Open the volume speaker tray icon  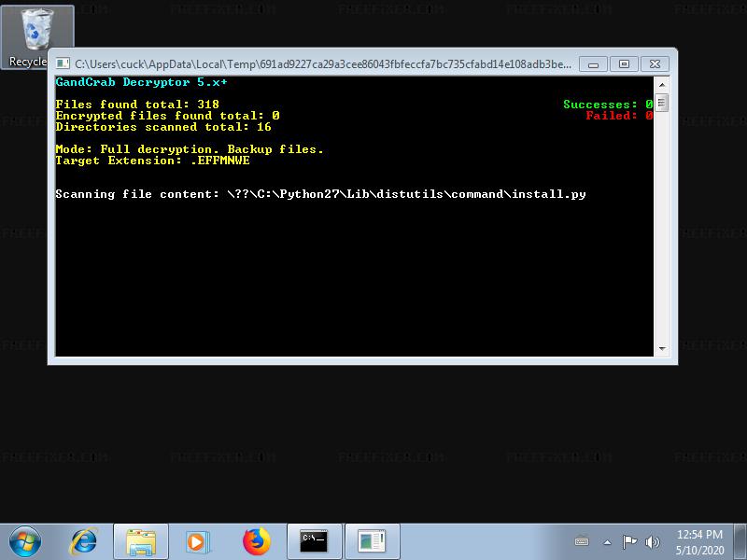click(652, 542)
